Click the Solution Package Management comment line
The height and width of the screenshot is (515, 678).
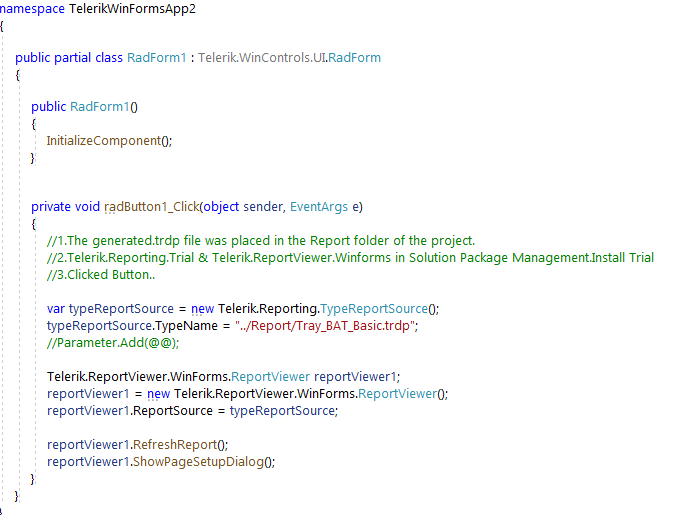350,258
